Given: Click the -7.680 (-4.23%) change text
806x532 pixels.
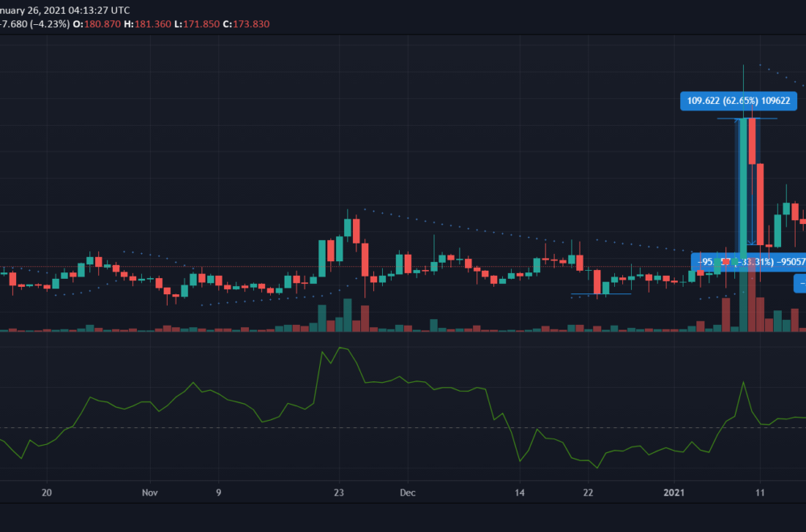Looking at the screenshot, I should click(x=35, y=24).
